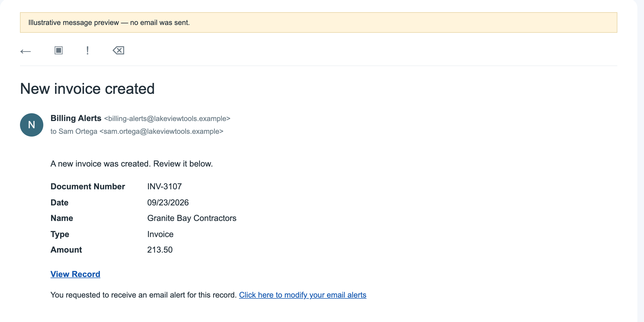644x322 pixels.
Task: Select the date value 09/23/2026
Action: (168, 203)
